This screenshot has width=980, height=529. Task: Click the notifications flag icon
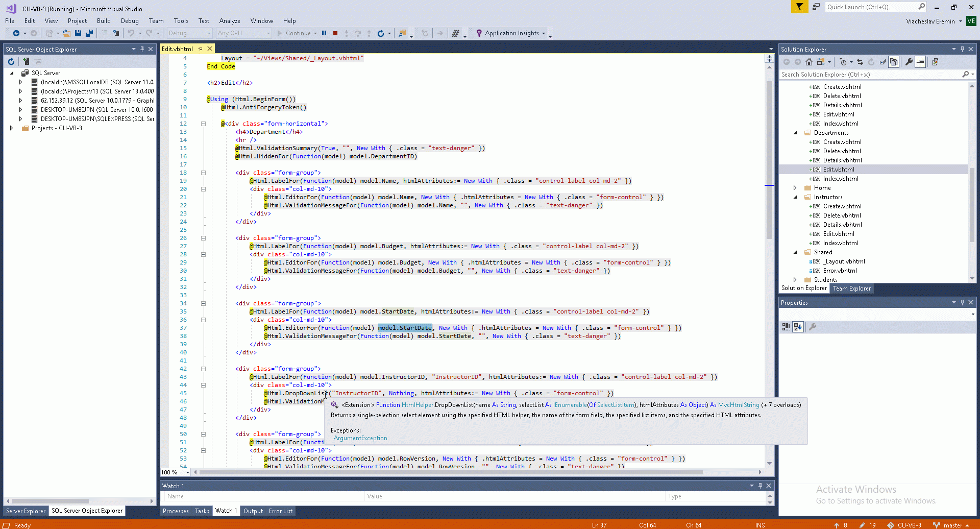799,7
